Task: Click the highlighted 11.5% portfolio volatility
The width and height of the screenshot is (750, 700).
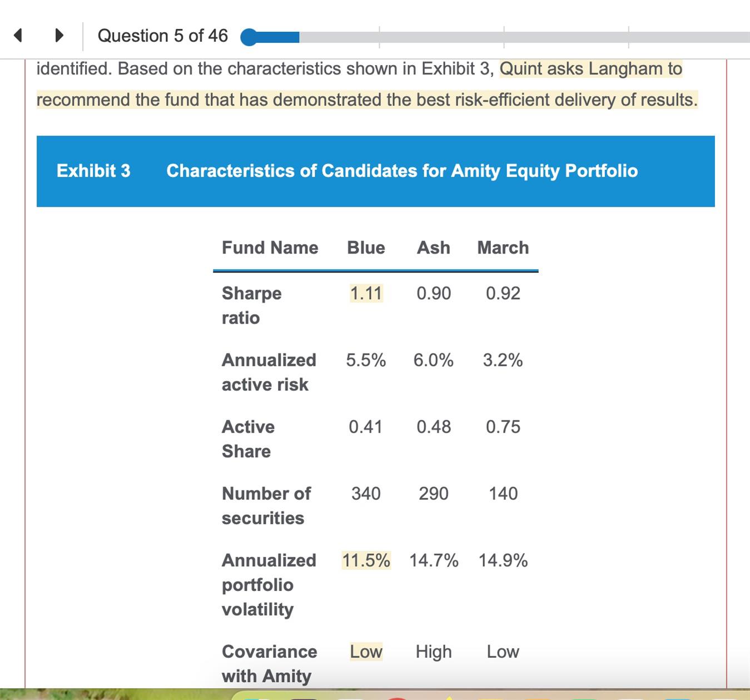Action: tap(366, 560)
